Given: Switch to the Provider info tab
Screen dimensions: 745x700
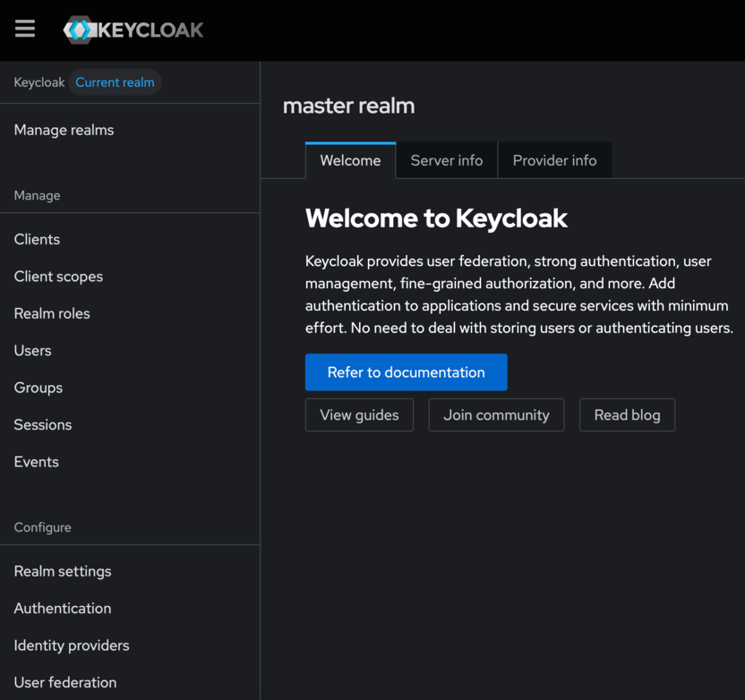Looking at the screenshot, I should [x=554, y=161].
